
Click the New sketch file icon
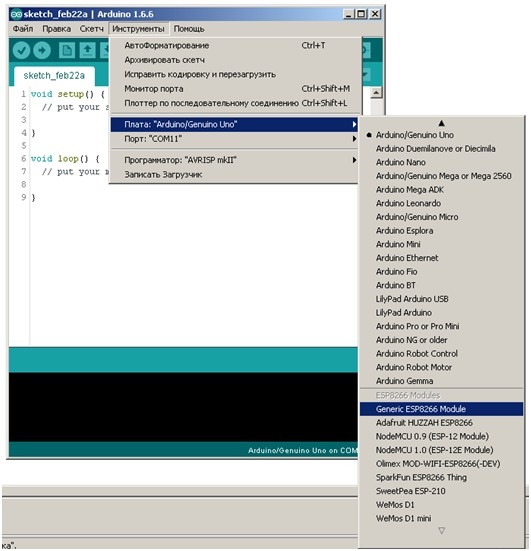67,51
